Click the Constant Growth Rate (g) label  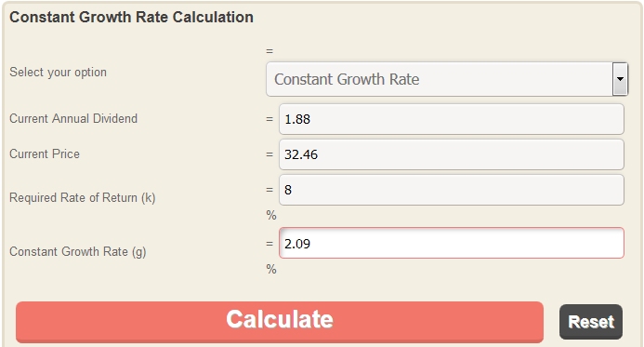78,251
